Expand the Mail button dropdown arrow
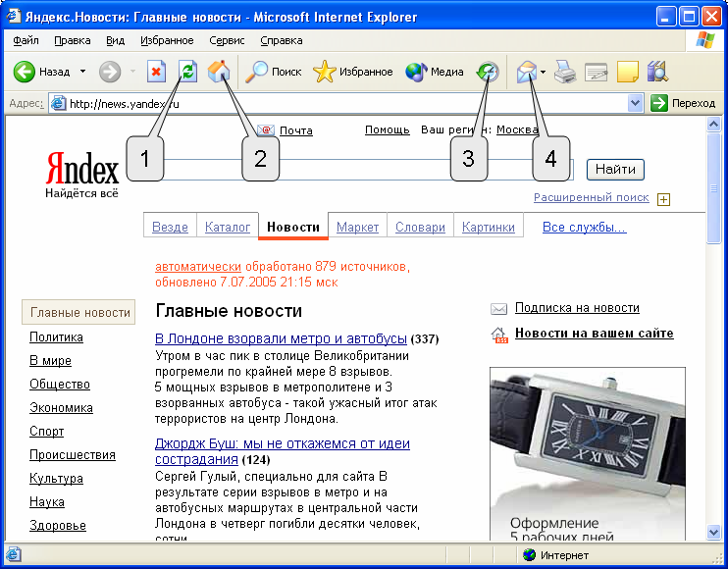Screen dimensions: 728x569 pyautogui.click(x=543, y=73)
